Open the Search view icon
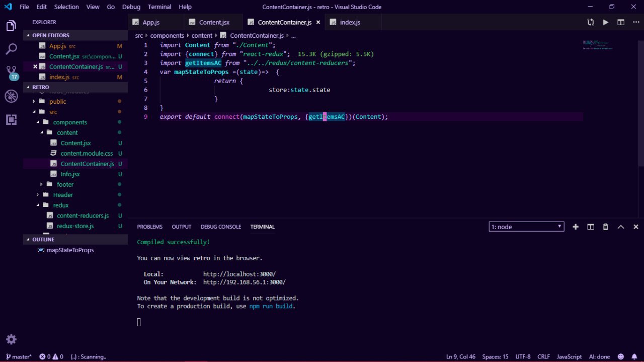Image resolution: width=644 pixels, height=362 pixels. click(x=11, y=49)
